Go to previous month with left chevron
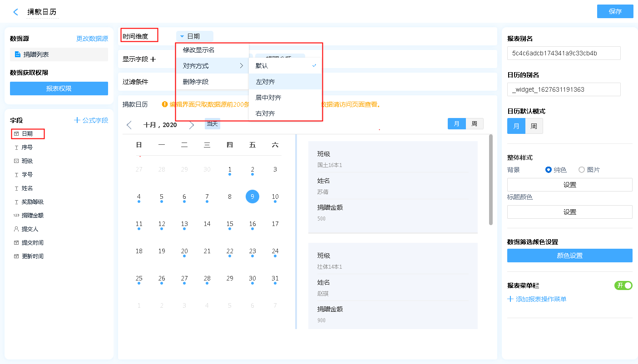The height and width of the screenshot is (364, 638). [x=129, y=125]
